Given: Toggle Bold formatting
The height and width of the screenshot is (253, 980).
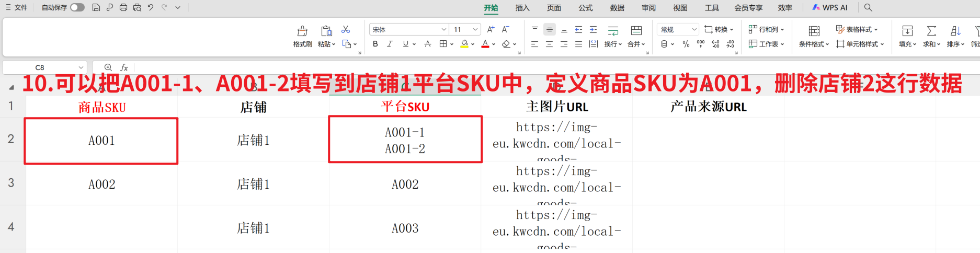Looking at the screenshot, I should 375,44.
